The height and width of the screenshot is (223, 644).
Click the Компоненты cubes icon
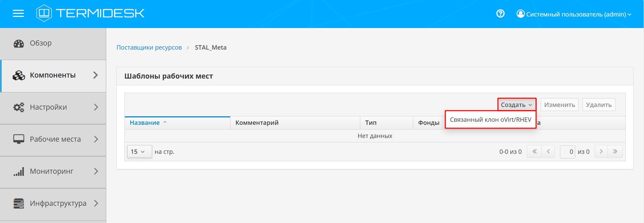pos(19,75)
